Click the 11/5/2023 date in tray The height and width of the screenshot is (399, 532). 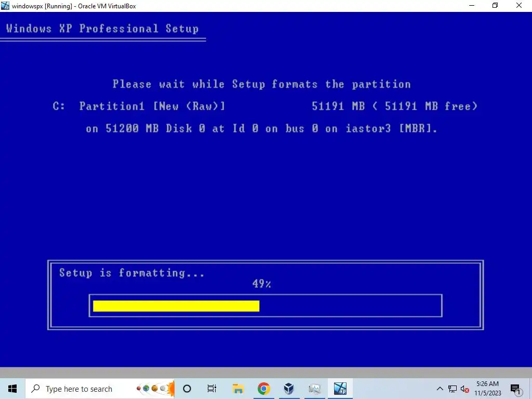point(487,393)
